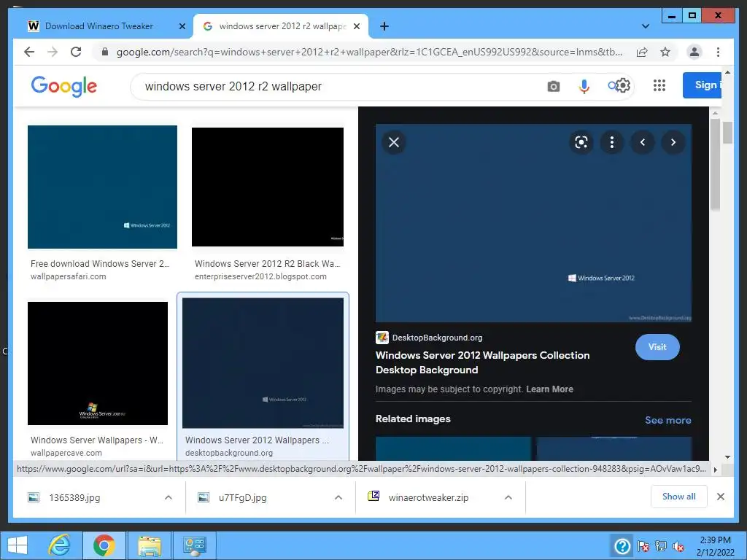Image resolution: width=747 pixels, height=560 pixels.
Task: Open the wallpapercave.com wallpaper thumbnail
Action: pos(98,363)
